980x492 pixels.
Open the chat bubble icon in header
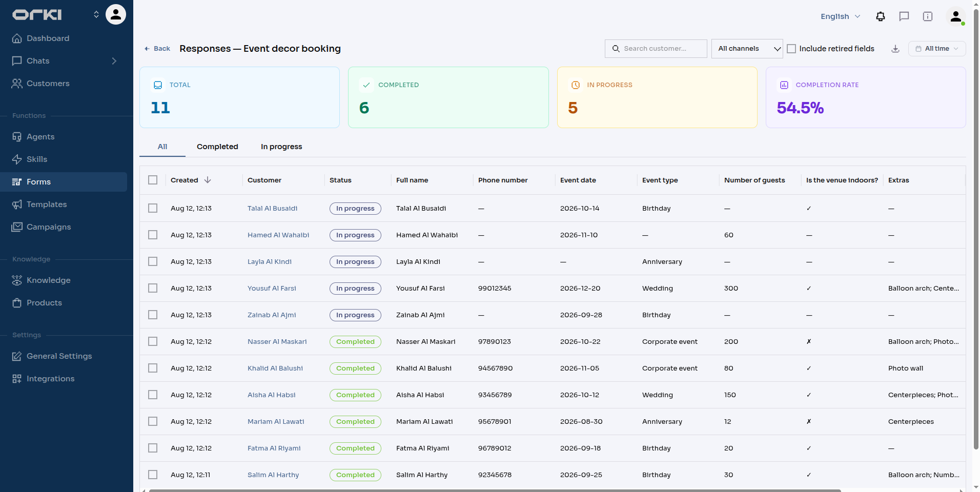point(904,16)
